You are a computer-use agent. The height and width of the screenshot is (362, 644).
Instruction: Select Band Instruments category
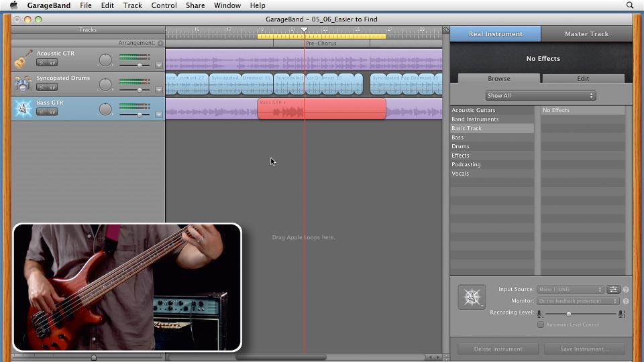point(492,119)
